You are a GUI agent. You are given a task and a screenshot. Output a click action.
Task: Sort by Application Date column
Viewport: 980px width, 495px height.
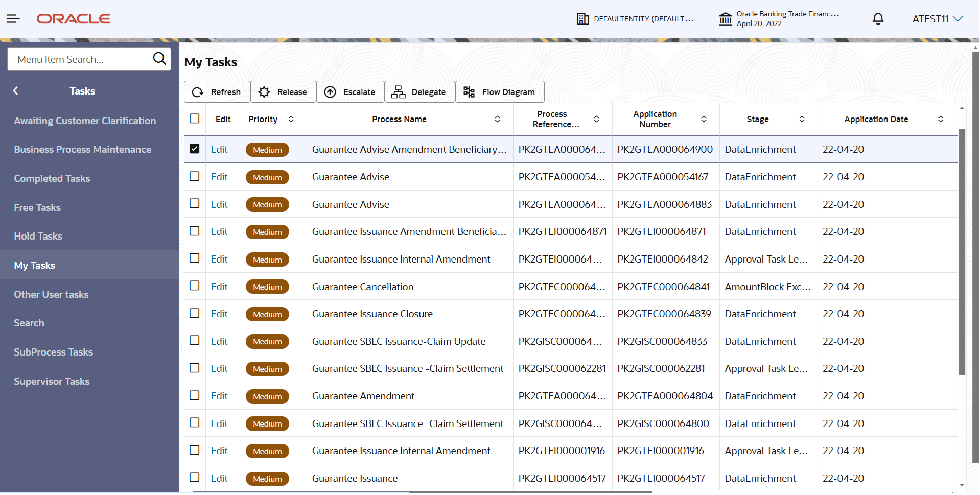tap(941, 119)
